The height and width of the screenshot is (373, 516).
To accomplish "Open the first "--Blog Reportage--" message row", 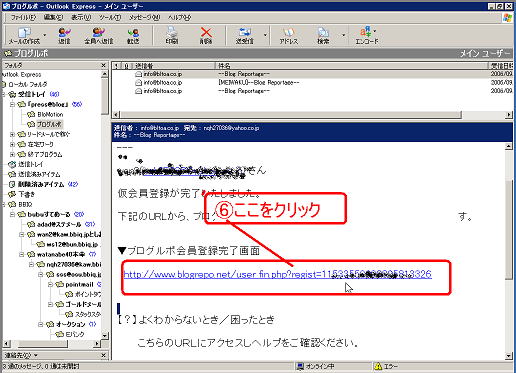I will coord(312,74).
